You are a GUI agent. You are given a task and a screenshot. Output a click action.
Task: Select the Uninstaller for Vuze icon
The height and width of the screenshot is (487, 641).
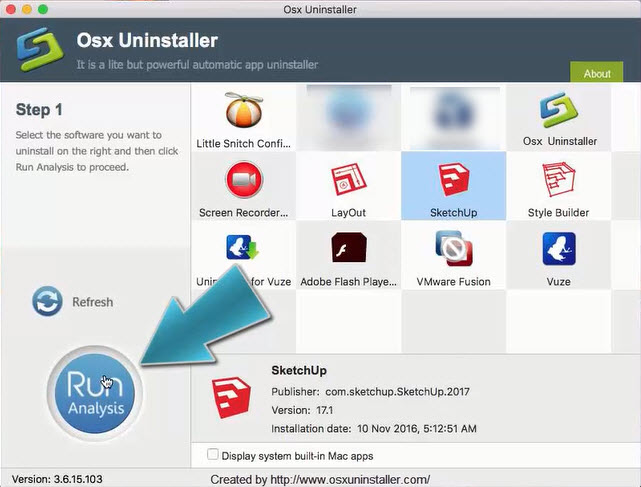click(243, 247)
